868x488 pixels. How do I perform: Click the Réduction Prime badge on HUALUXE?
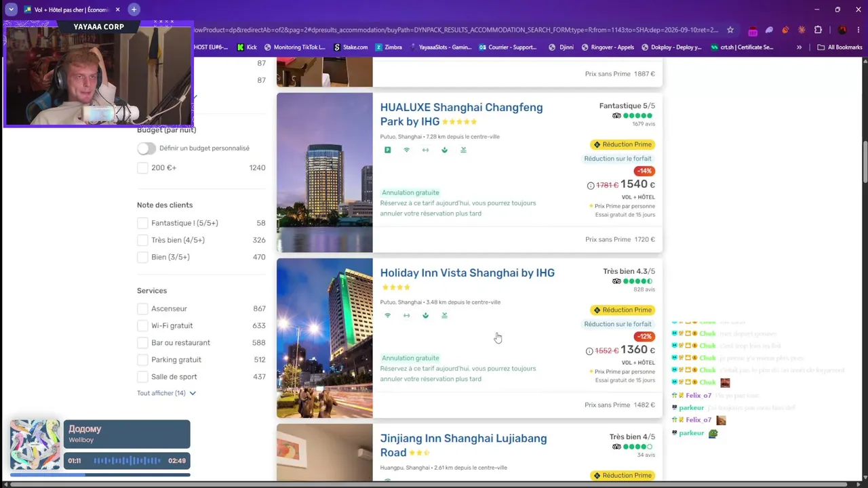[623, 144]
